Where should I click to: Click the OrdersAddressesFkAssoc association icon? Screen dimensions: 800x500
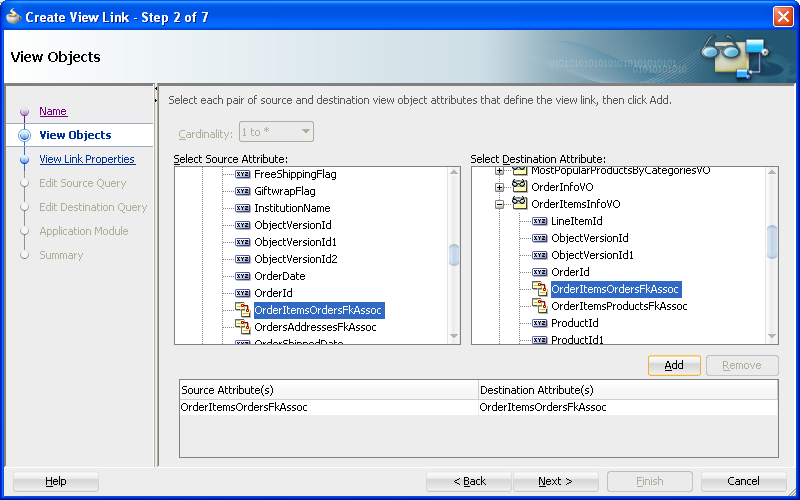(x=242, y=327)
